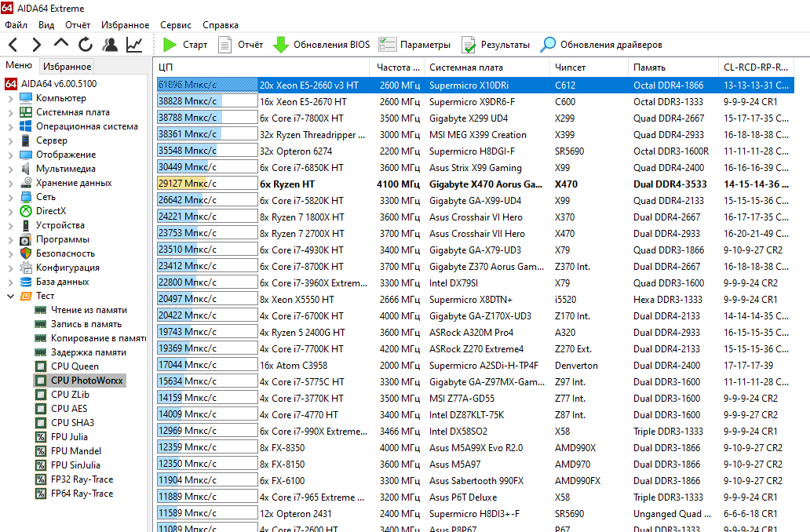This screenshot has height=532, width=810.
Task: Click the Системная плата icon
Action: (x=26, y=112)
